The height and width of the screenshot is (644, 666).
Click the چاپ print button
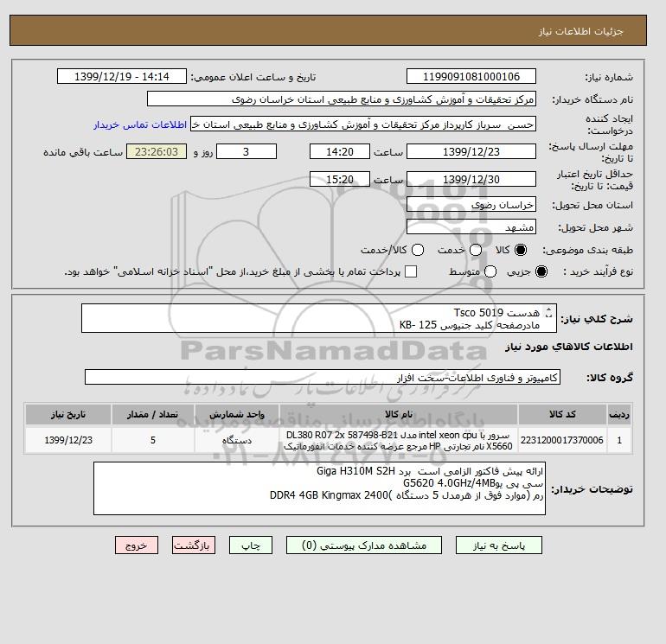251,545
